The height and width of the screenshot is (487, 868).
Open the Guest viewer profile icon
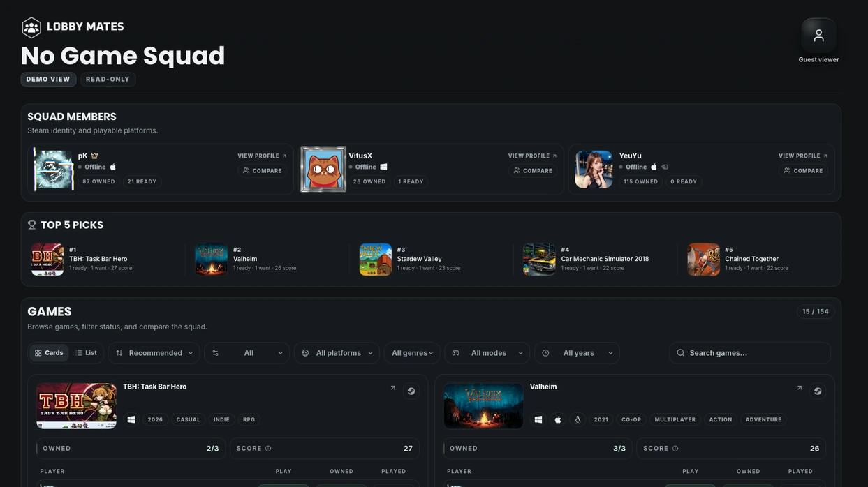click(x=818, y=35)
